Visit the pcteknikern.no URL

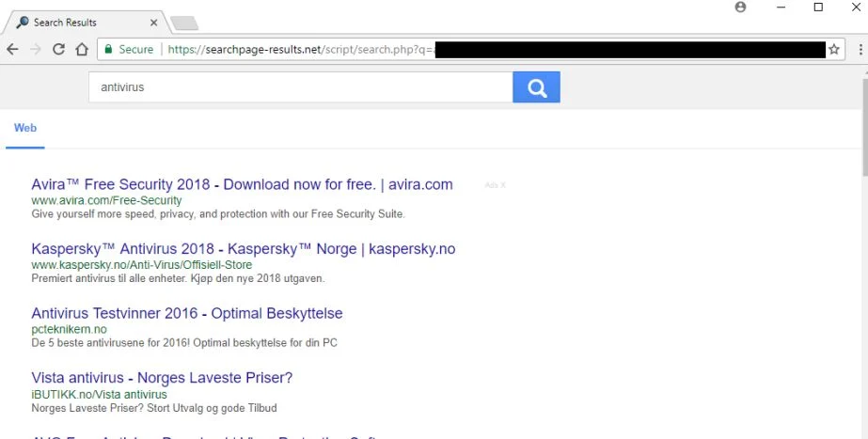point(70,329)
